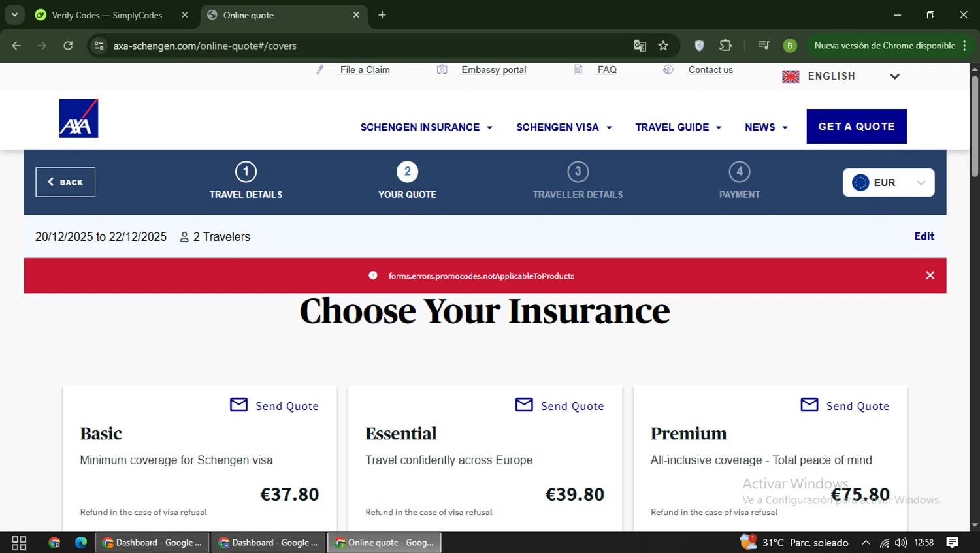Open the media controls icon in Chrome toolbar

point(764,46)
